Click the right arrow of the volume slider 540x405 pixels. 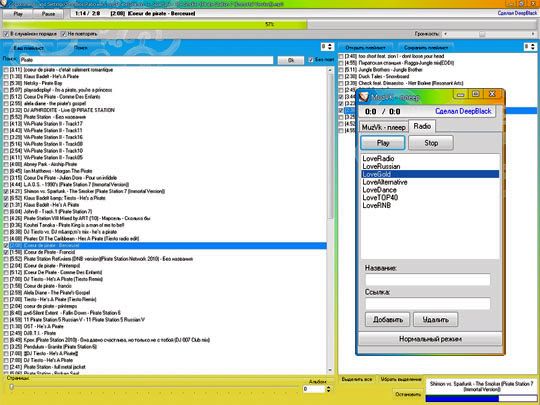point(533,34)
